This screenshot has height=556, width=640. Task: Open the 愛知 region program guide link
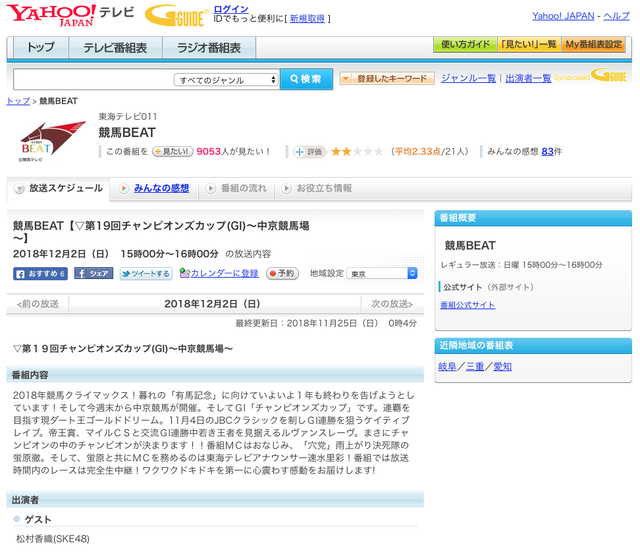pyautogui.click(x=502, y=367)
